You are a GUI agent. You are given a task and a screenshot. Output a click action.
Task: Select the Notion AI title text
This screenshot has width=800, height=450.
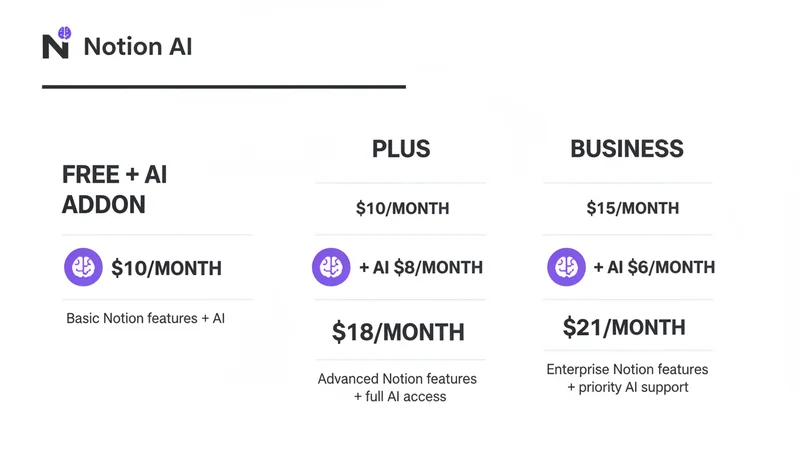point(138,47)
